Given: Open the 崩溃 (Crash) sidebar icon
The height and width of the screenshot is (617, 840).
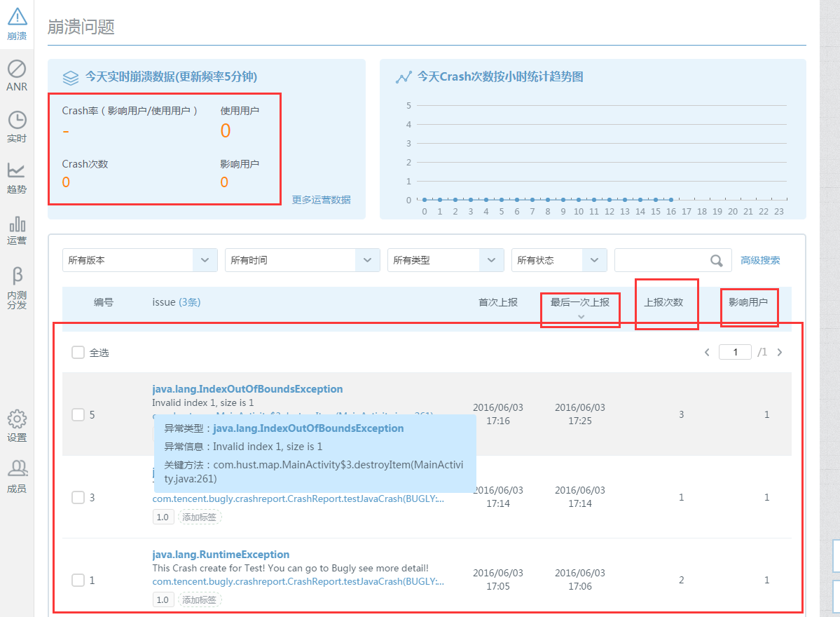Looking at the screenshot, I should (x=17, y=23).
